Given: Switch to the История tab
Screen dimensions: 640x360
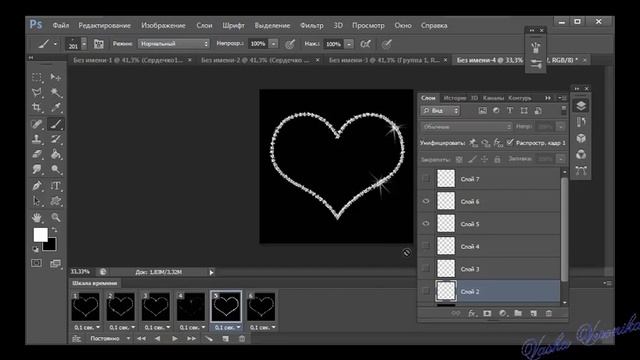Looking at the screenshot, I should (x=454, y=98).
